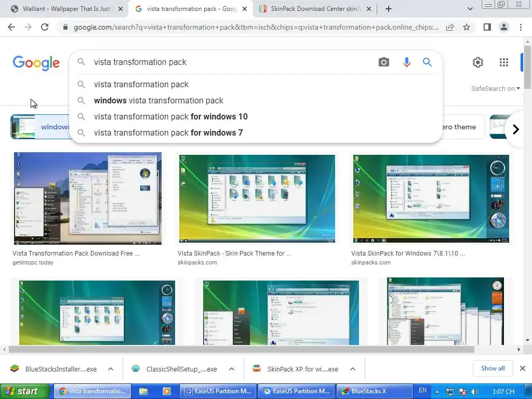532x399 pixels.
Task: Click the blue search magnifier button
Action: (x=427, y=62)
